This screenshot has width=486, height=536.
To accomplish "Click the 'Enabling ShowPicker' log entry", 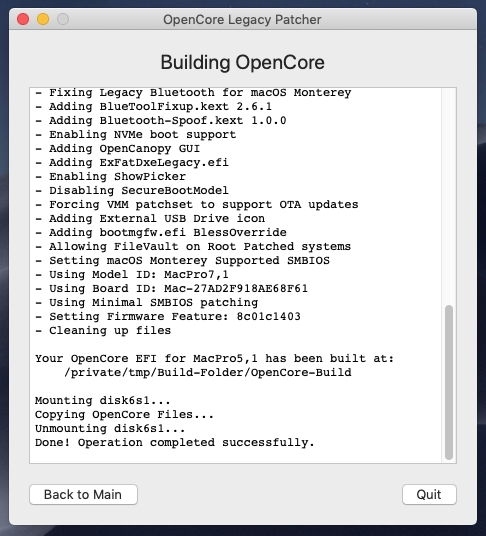I will (110, 176).
